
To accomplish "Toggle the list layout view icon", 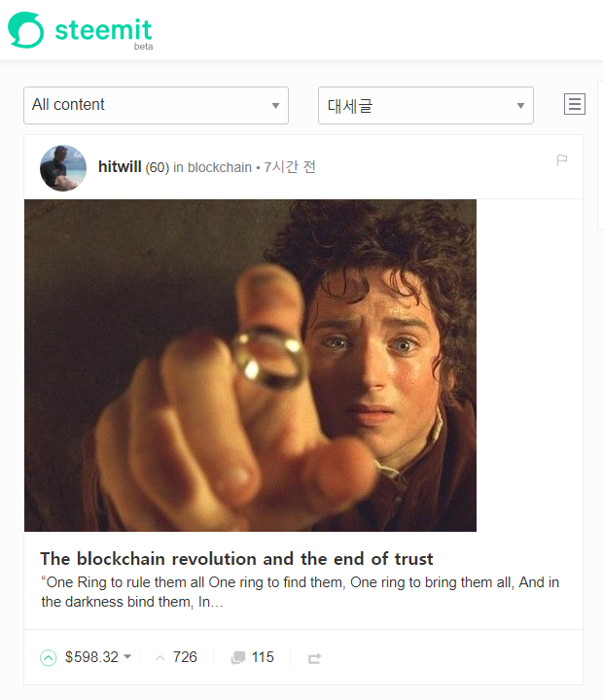I will pyautogui.click(x=575, y=104).
